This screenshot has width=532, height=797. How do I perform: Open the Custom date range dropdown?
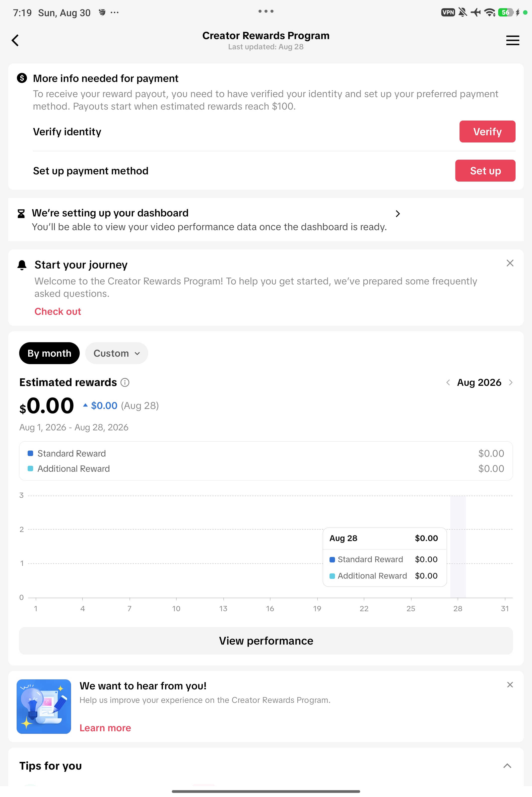117,353
